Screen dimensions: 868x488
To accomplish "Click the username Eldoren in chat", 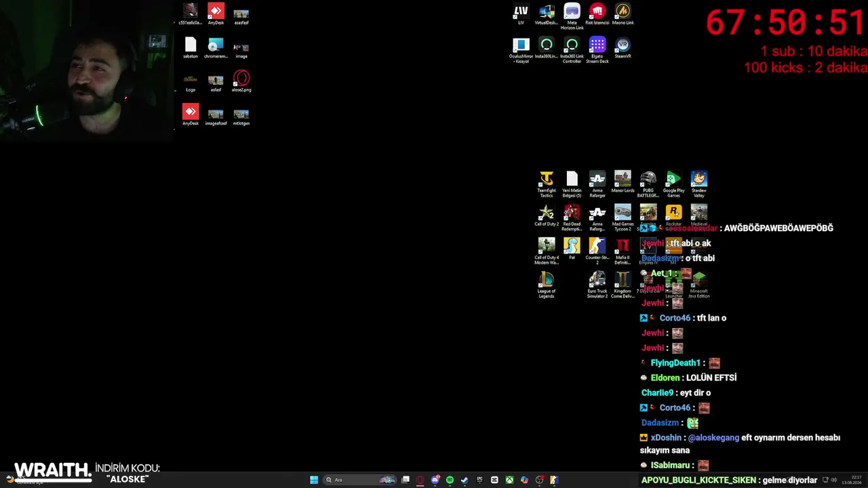I will tap(665, 378).
